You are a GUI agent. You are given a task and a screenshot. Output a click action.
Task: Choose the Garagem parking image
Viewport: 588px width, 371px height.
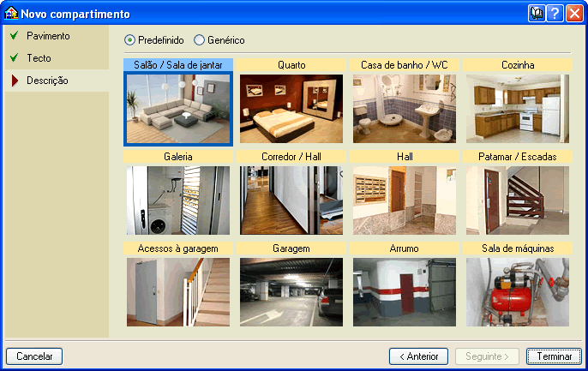pyautogui.click(x=291, y=292)
